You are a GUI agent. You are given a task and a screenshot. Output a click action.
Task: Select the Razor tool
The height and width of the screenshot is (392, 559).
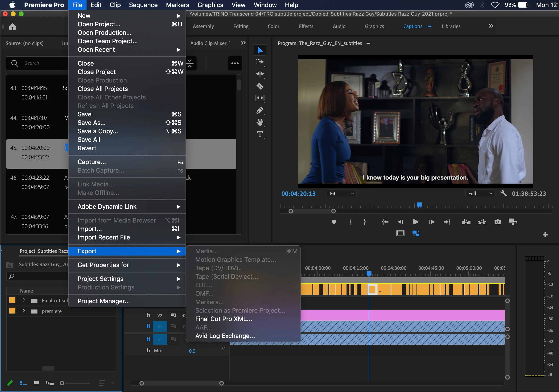pyautogui.click(x=260, y=86)
